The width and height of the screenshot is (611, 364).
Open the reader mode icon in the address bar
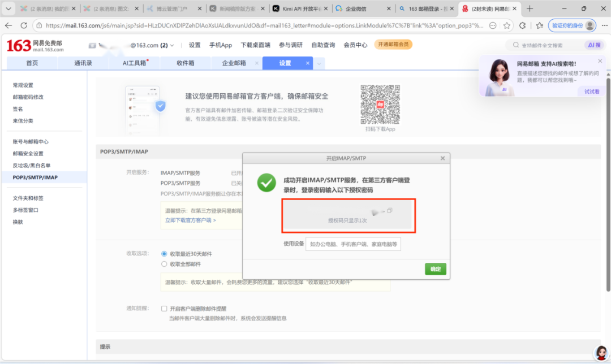(493, 25)
